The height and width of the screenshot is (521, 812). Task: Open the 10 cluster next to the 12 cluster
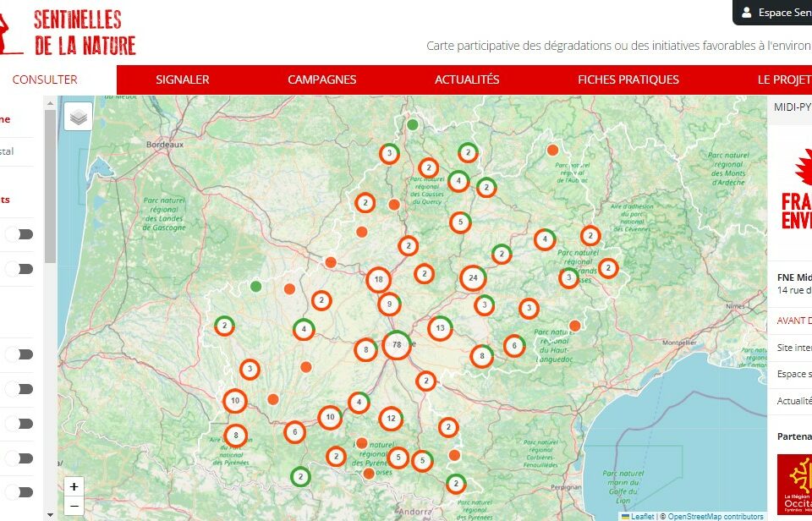pos(330,417)
